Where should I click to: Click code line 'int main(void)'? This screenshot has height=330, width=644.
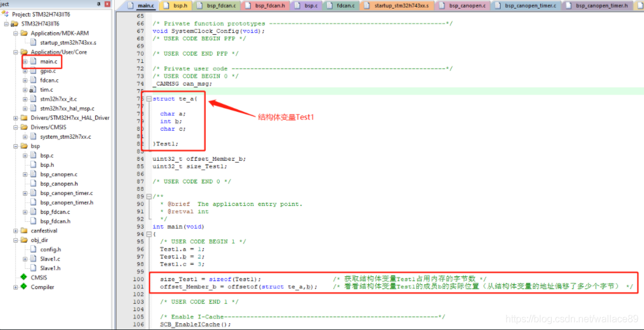[178, 227]
